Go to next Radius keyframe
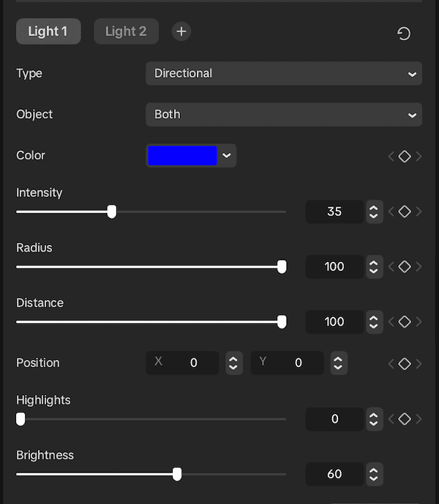Image resolution: width=439 pixels, height=504 pixels. click(419, 267)
